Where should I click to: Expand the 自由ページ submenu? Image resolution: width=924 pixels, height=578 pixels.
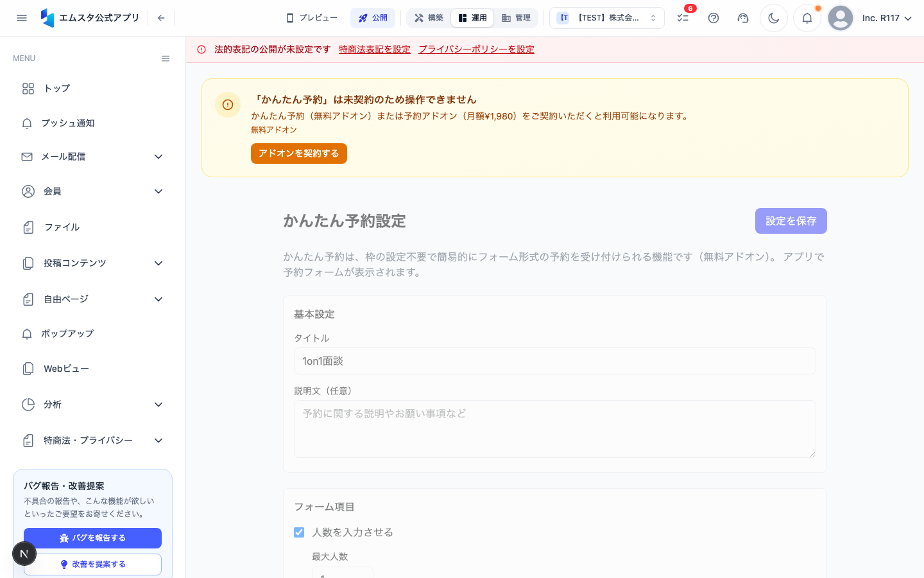pyautogui.click(x=92, y=299)
